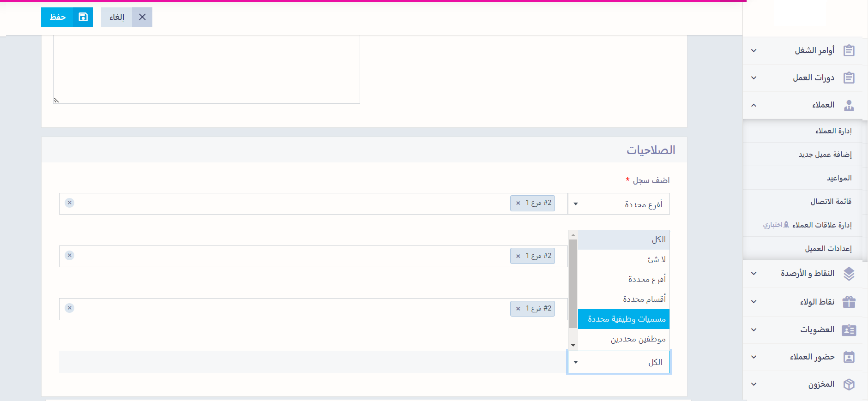Collapse the العملاء sidebar section

pos(753,105)
